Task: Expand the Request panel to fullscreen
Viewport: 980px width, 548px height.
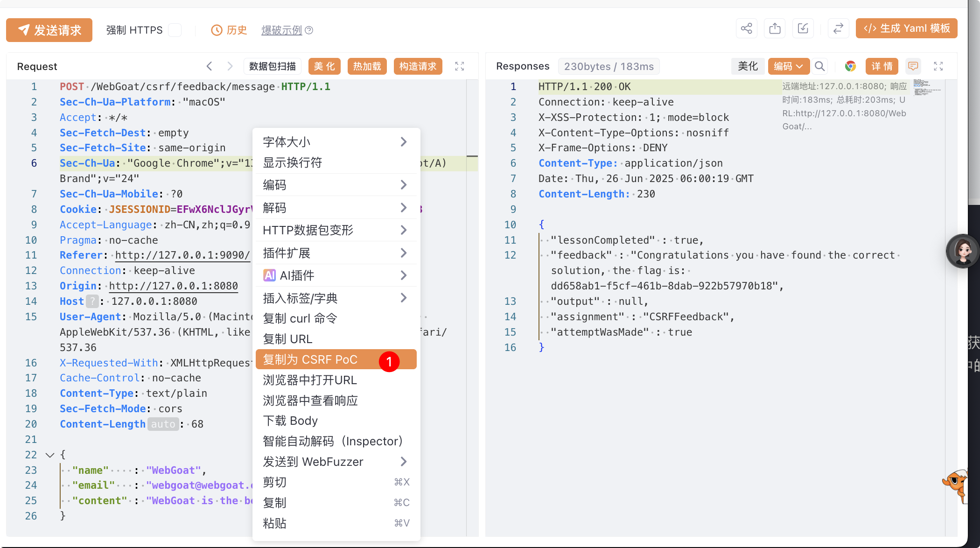Action: point(460,66)
